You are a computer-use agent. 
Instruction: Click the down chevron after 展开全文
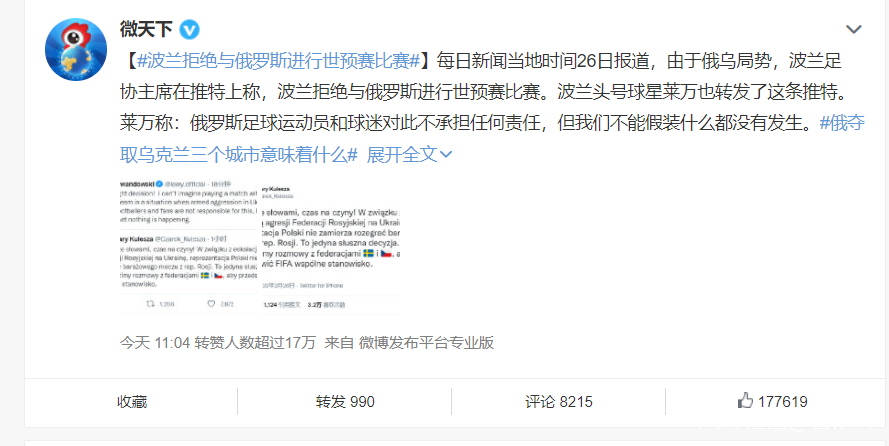[446, 154]
